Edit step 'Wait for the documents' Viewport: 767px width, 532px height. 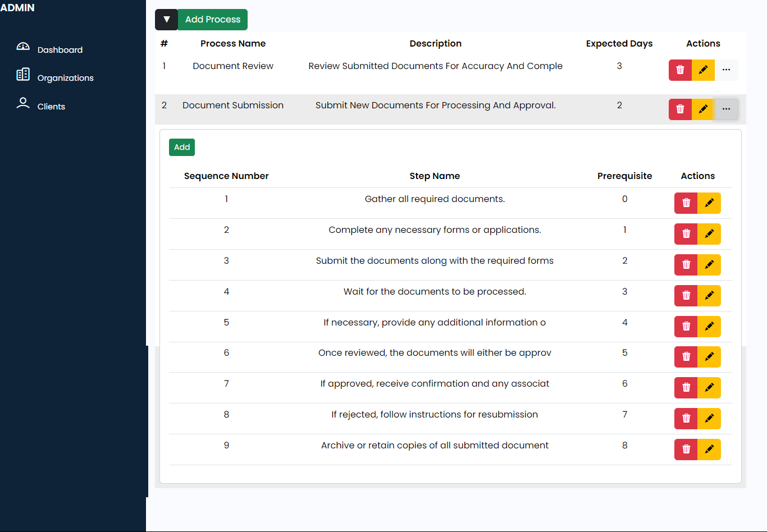tap(709, 296)
